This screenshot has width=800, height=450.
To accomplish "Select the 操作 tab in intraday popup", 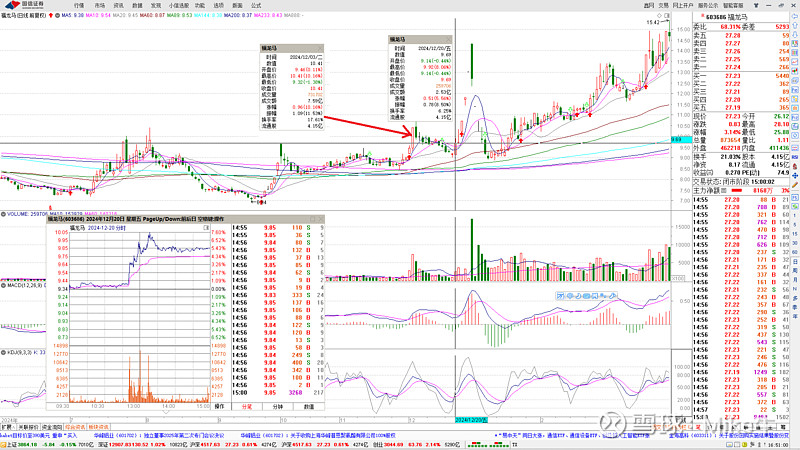I will (219, 407).
